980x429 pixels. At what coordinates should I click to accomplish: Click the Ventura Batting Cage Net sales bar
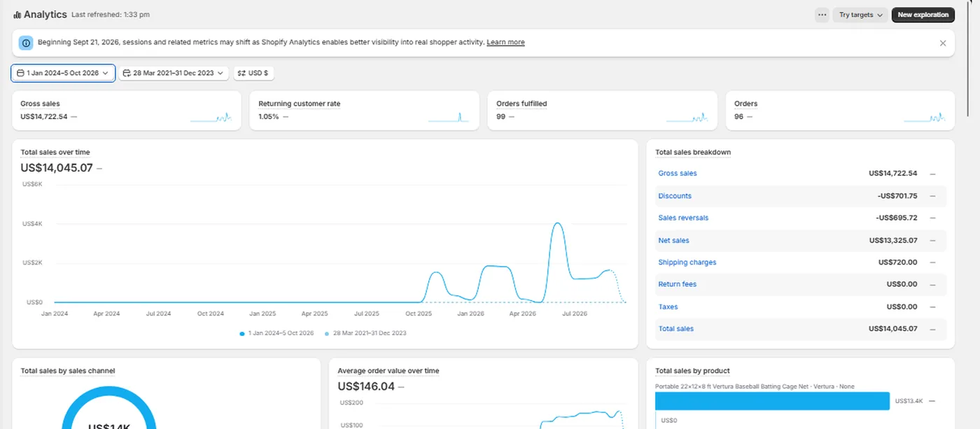(x=772, y=400)
